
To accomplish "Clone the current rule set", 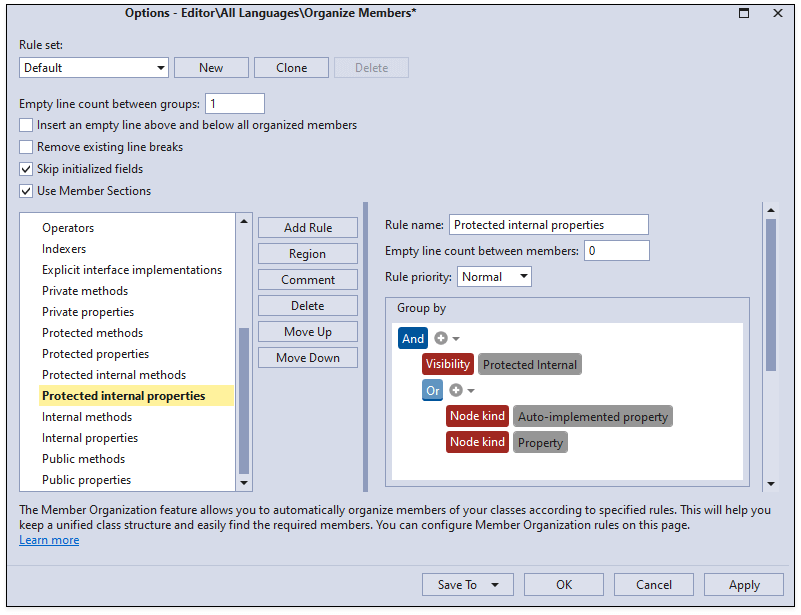I will point(291,67).
